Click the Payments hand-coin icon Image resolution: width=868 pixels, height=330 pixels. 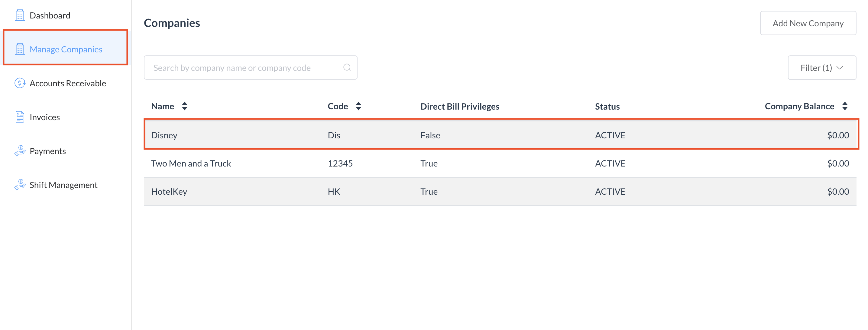point(20,151)
